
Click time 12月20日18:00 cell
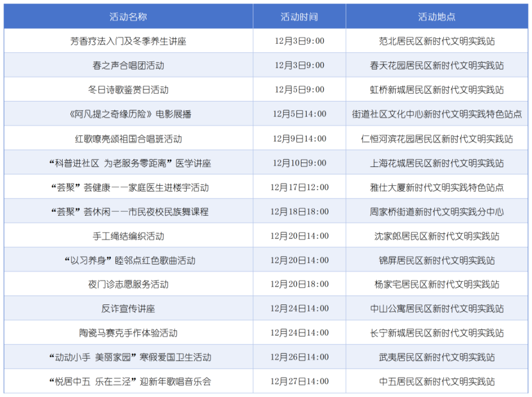coord(299,284)
